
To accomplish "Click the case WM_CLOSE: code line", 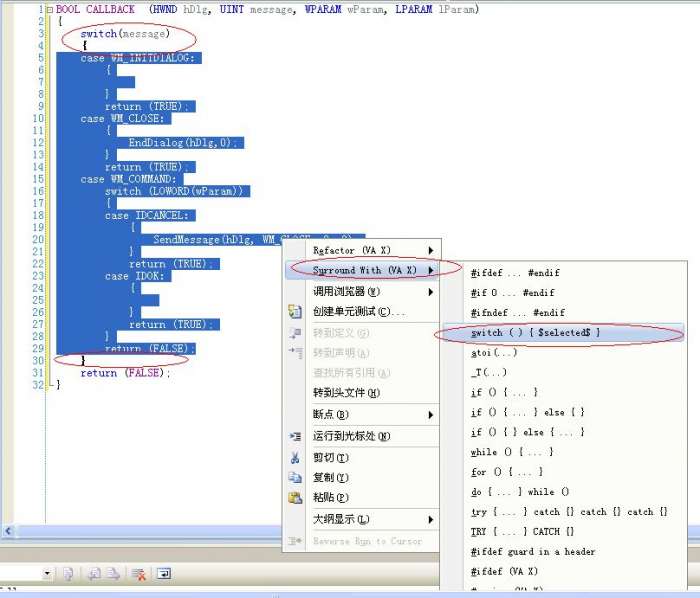I will [x=122, y=119].
